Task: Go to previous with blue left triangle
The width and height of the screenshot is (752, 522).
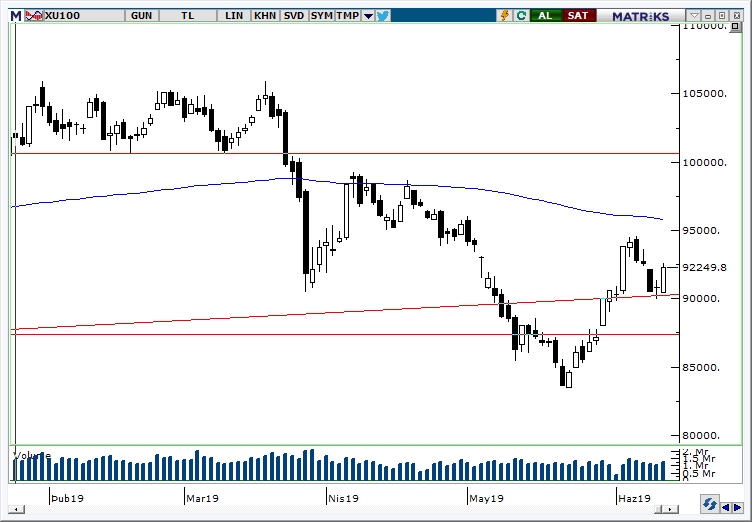Action: click(x=727, y=507)
